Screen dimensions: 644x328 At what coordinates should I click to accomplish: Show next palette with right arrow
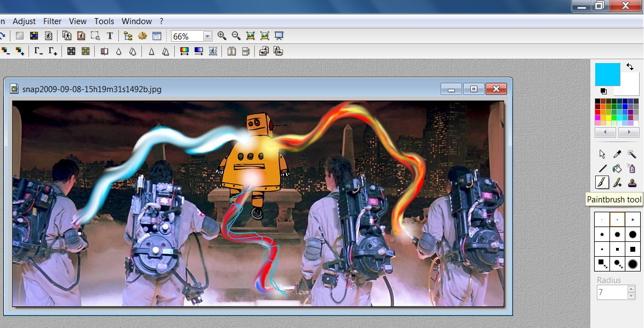(x=629, y=132)
